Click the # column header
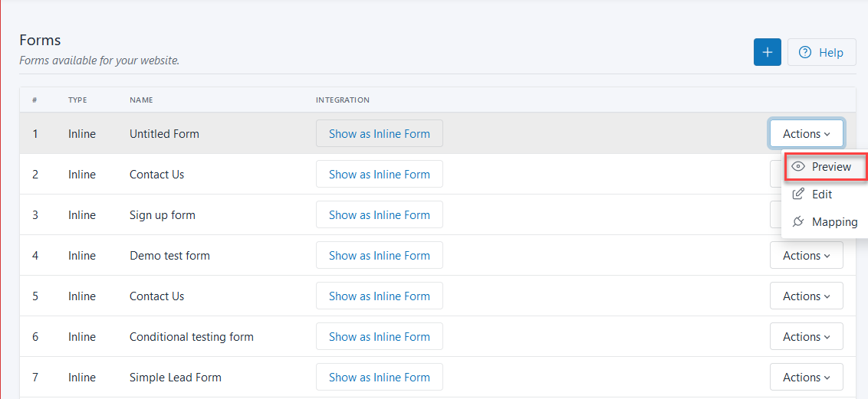The width and height of the screenshot is (868, 399). point(35,100)
